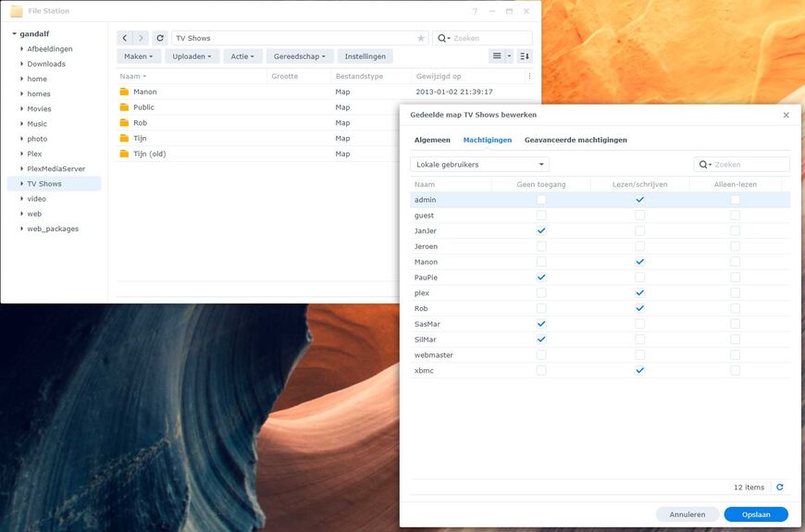Click the Manon folder icon
The image size is (805, 532).
pyautogui.click(x=124, y=92)
